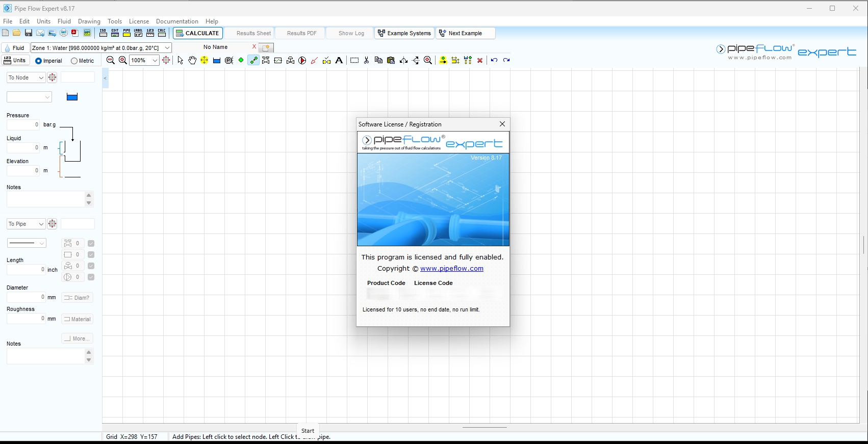Select the Add Pump tool
Screen dimensions: 868x444
[x=302, y=60]
